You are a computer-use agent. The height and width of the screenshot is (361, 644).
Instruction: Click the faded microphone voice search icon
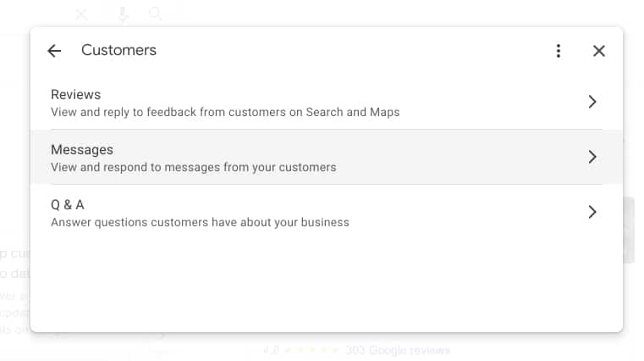click(x=123, y=14)
